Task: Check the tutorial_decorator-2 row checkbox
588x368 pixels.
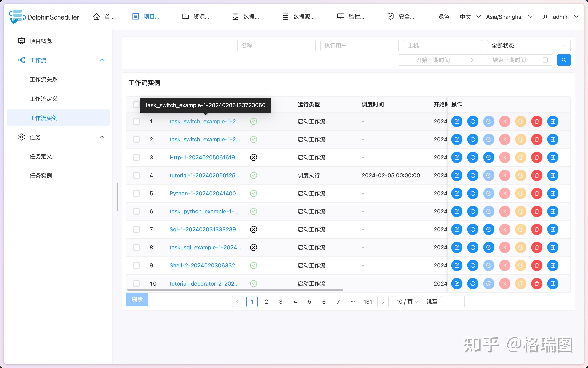Action: coord(136,283)
